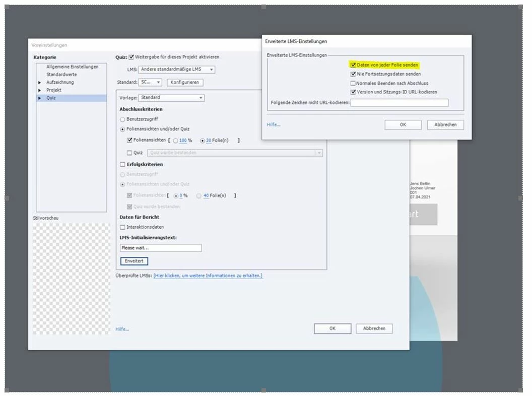This screenshot has width=532, height=396.
Task: Open the LMS dropdown 'Andere standardmäßige LMS'
Action: coord(176,70)
